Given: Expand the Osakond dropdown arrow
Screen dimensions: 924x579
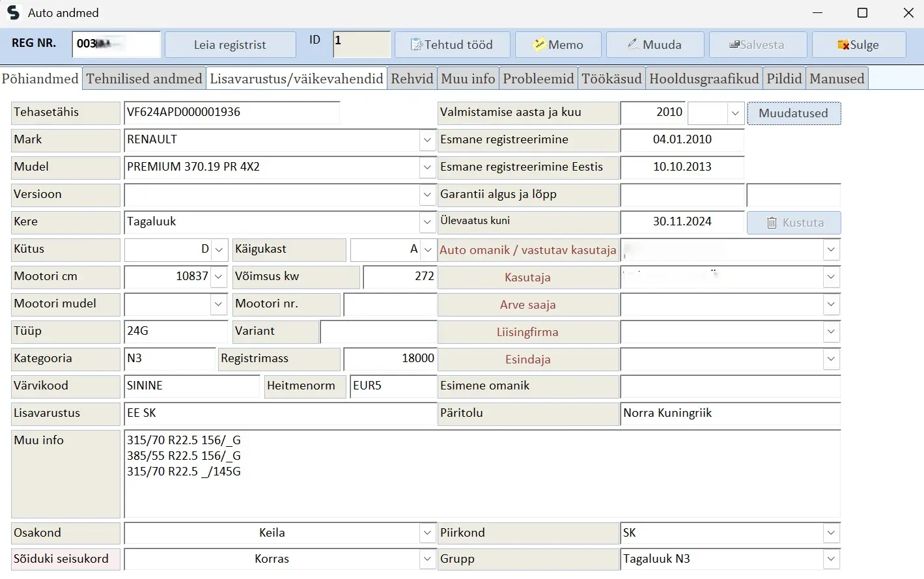Looking at the screenshot, I should [427, 533].
